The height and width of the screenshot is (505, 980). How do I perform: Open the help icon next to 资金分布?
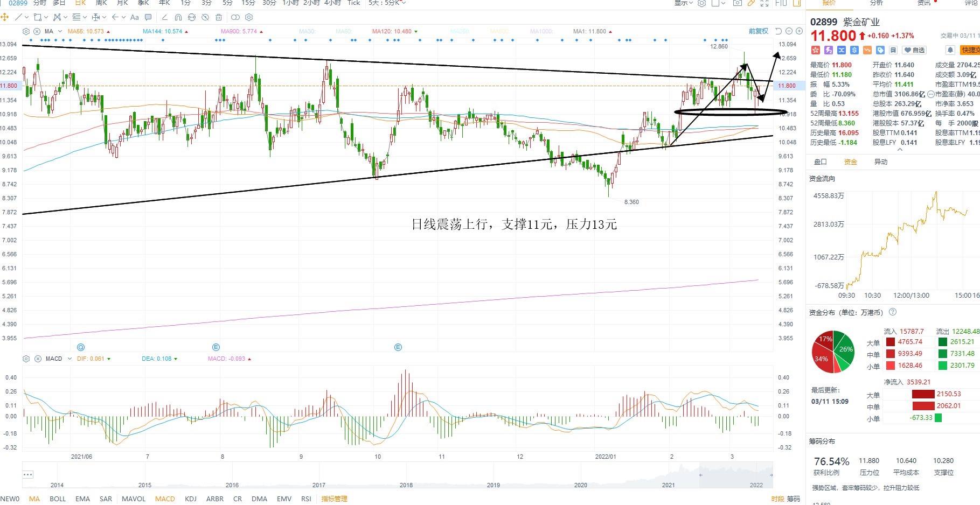(893, 312)
